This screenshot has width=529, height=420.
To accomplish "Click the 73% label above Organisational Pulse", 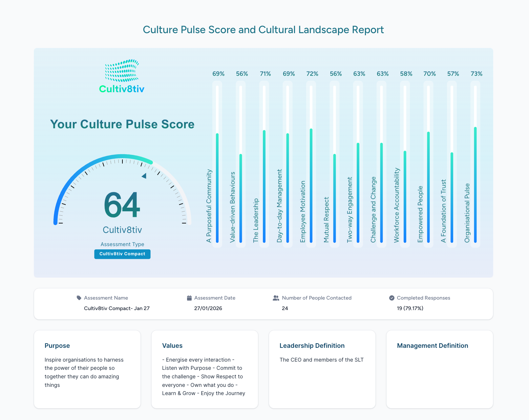I will coord(476,74).
